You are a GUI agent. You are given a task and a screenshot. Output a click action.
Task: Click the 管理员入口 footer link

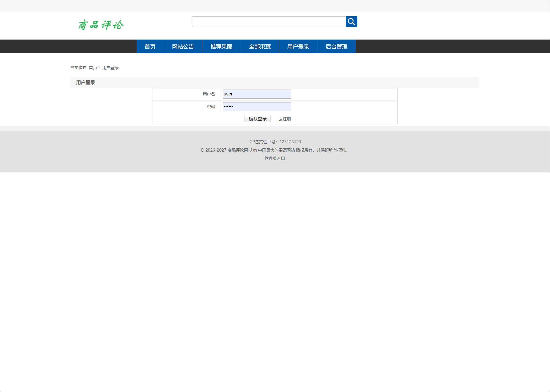tap(274, 158)
